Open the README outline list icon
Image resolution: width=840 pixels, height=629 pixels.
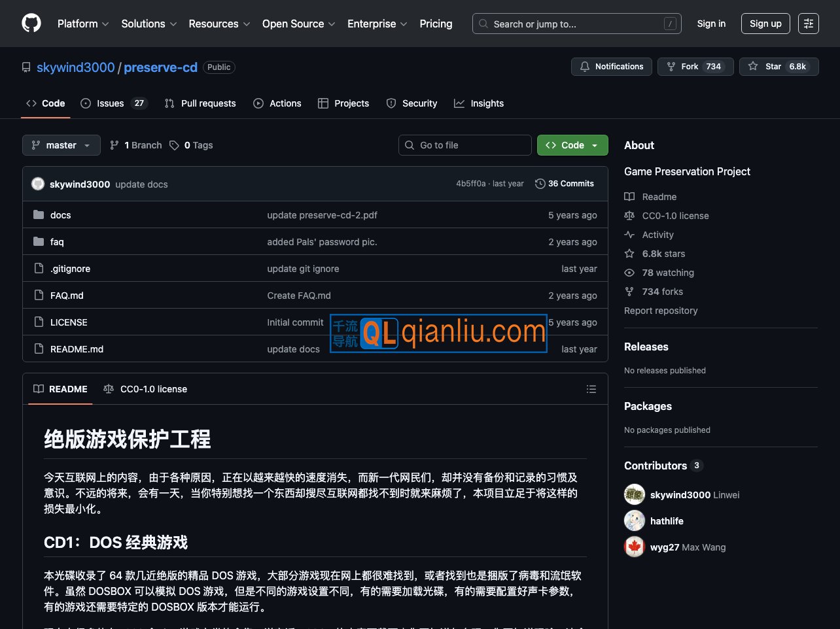click(591, 389)
